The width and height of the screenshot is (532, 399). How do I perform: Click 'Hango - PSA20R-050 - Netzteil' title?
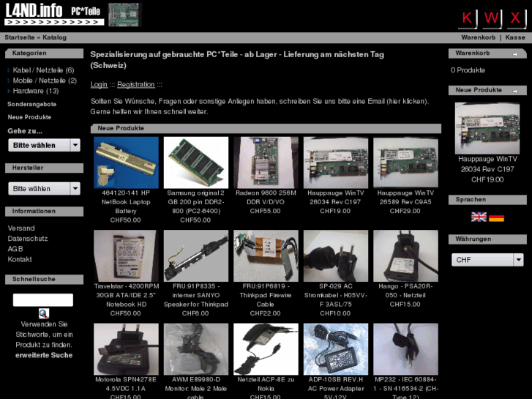click(x=405, y=291)
